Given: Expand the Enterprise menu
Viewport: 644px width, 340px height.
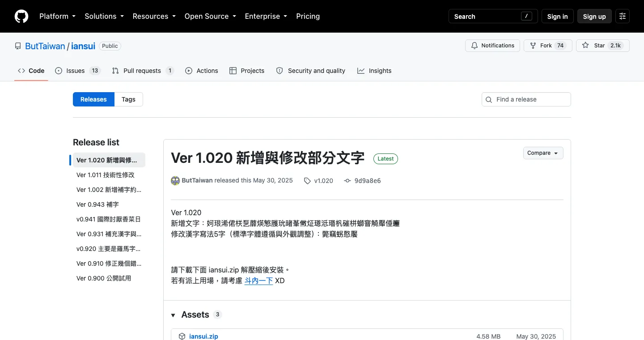Looking at the screenshot, I should point(266,16).
